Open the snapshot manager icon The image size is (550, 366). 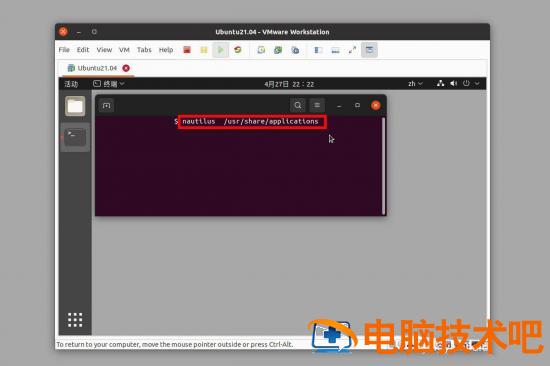tap(295, 50)
